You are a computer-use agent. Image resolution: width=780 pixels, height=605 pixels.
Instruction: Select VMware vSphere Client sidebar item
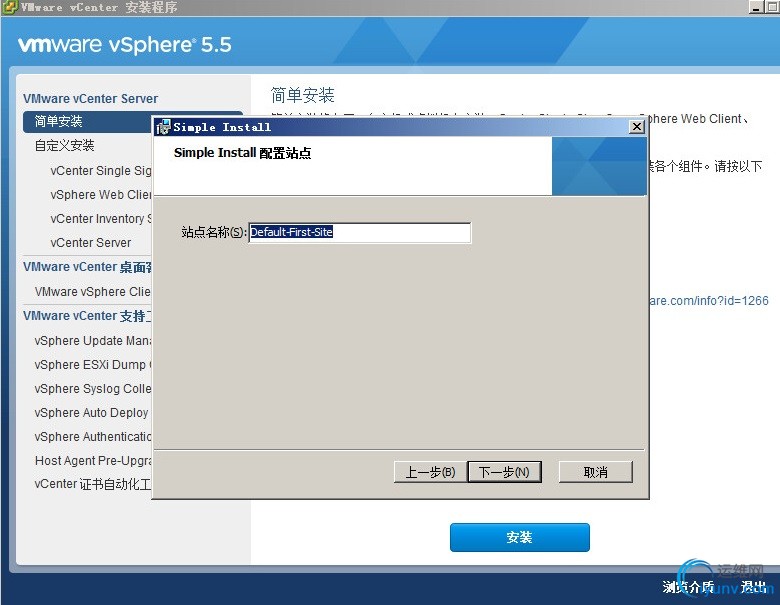[x=92, y=292]
